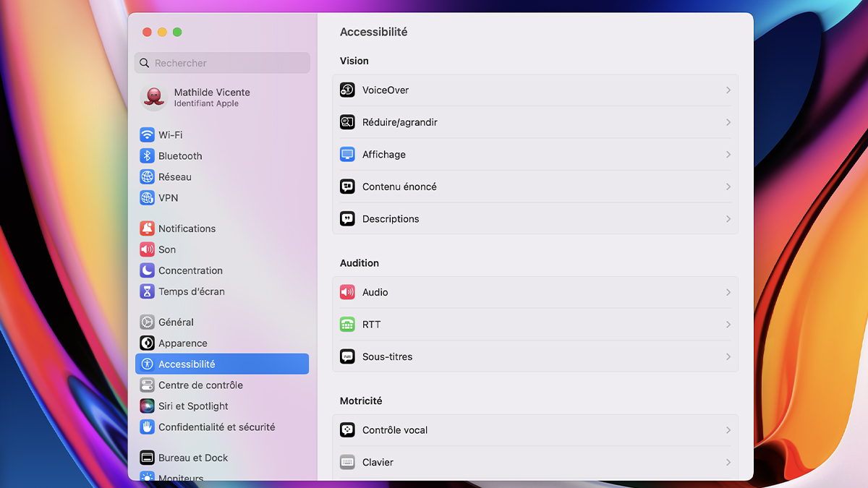Click the Général gear icon
The image size is (868, 488).
pos(147,322)
